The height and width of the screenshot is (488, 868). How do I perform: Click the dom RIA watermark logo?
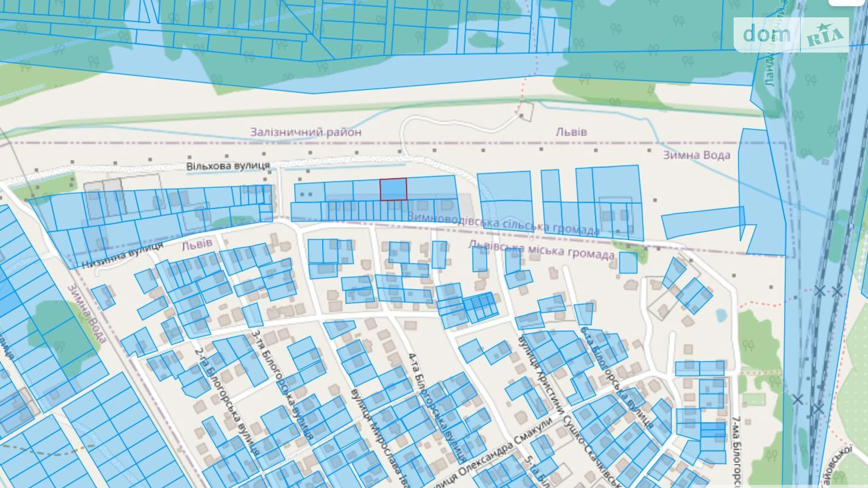tap(791, 34)
